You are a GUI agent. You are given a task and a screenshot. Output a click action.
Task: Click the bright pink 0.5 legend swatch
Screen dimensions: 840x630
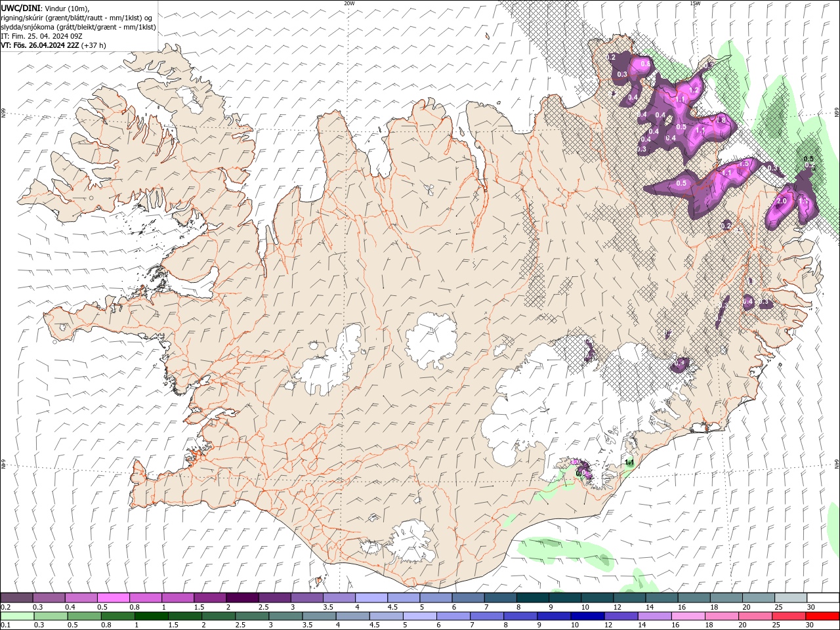[x=114, y=598]
